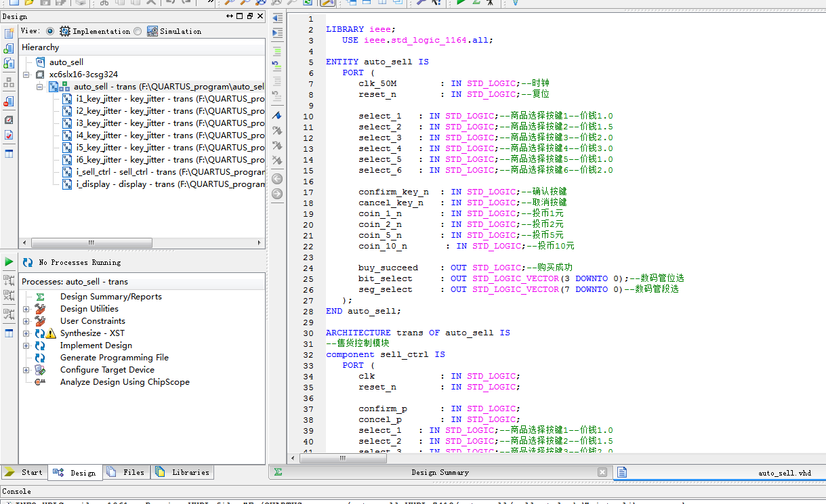The image size is (826, 504).
Task: Click the Toggle Bookmark blue flag icon
Action: tap(277, 115)
